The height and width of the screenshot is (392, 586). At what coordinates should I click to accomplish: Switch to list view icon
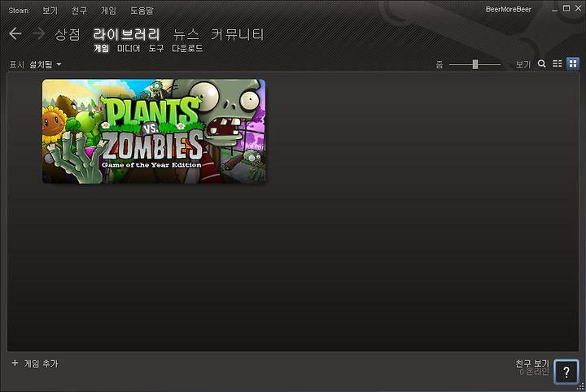pos(558,63)
